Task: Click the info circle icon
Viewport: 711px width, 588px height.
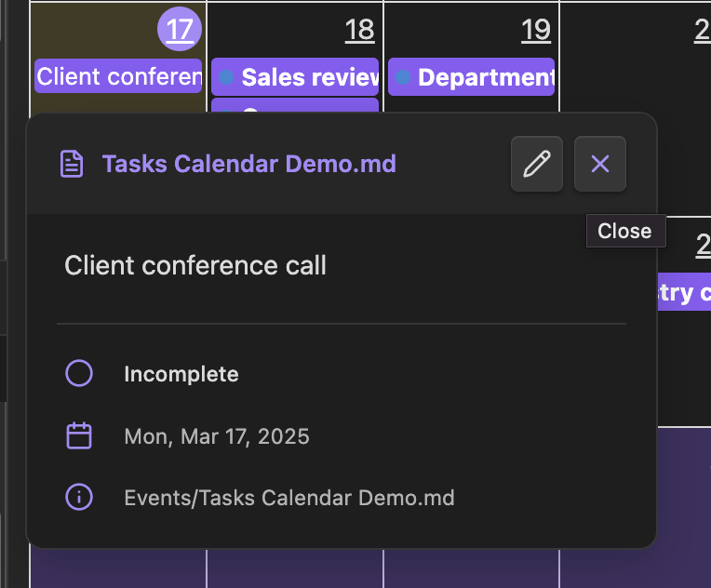Action: [79, 498]
